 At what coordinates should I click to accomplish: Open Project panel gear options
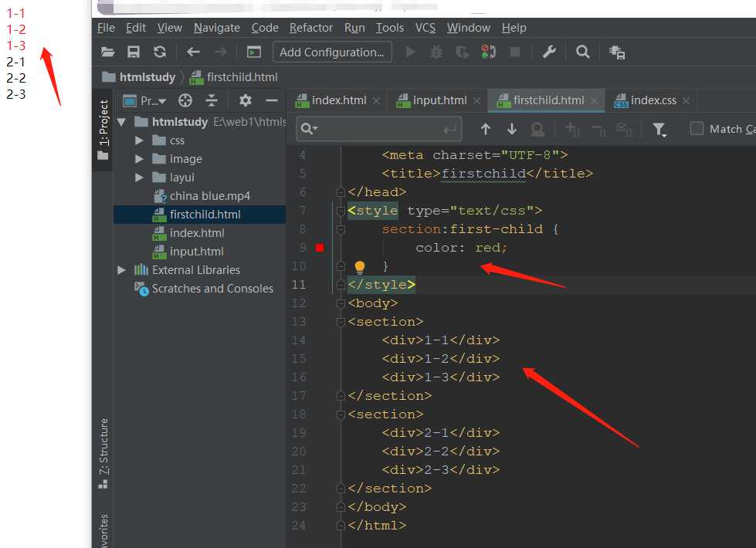246,100
